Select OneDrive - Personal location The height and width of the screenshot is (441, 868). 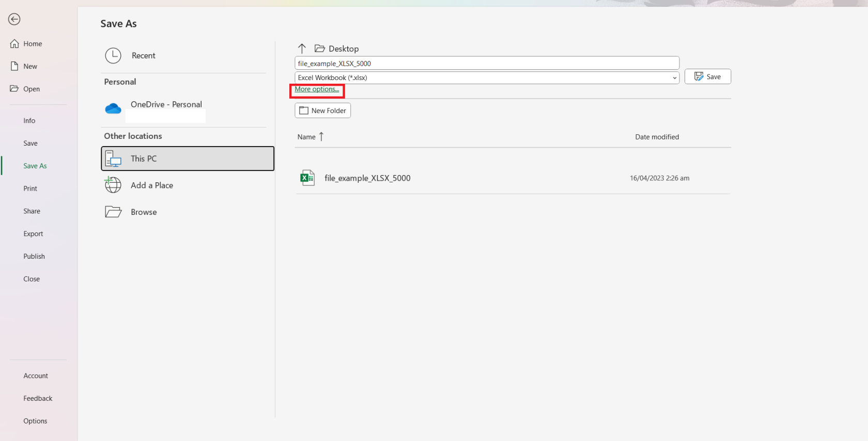tap(166, 104)
